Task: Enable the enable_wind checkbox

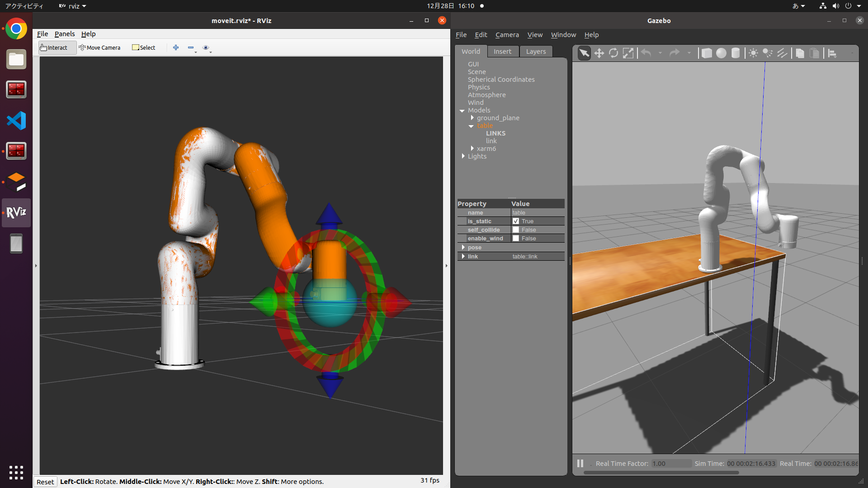Action: (516, 238)
